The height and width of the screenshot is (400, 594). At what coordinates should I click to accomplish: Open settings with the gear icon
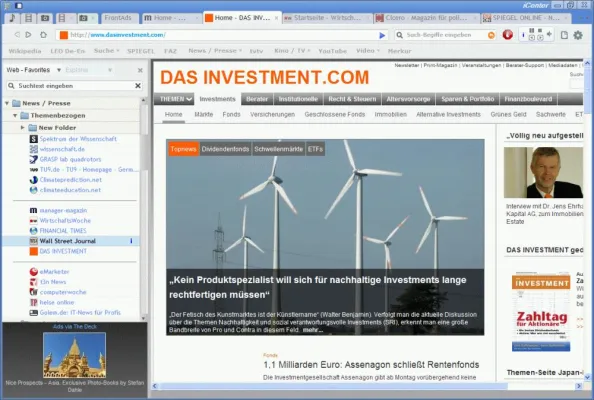(x=578, y=35)
